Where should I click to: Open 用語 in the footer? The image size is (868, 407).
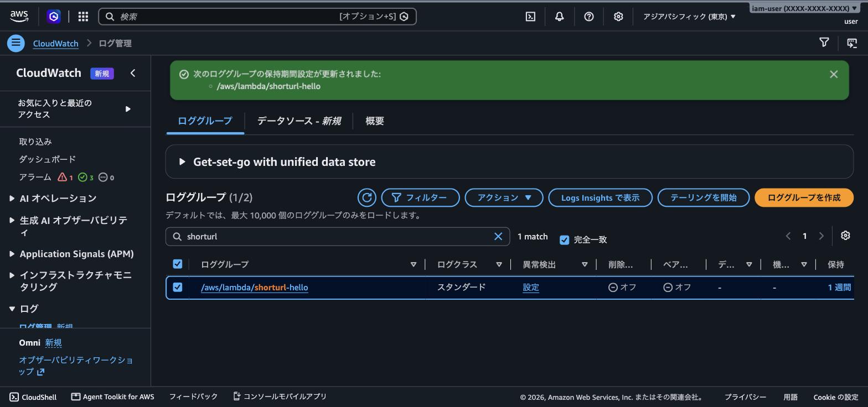pyautogui.click(x=790, y=397)
